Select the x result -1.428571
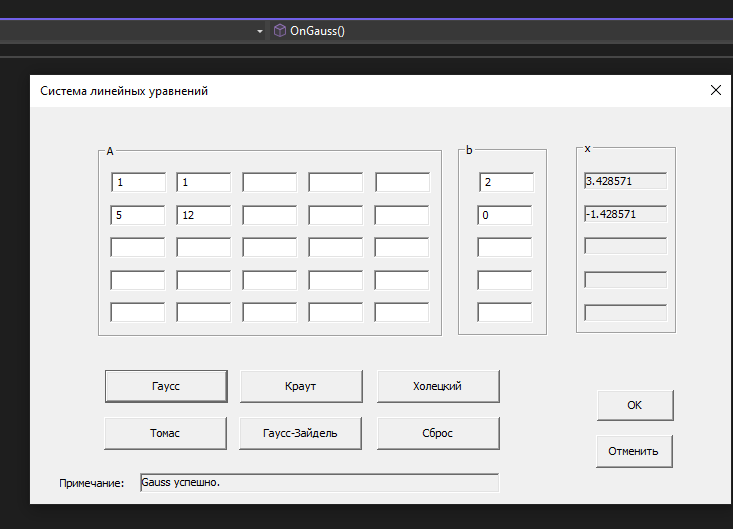Viewport: 733px width, 529px height. point(625,214)
